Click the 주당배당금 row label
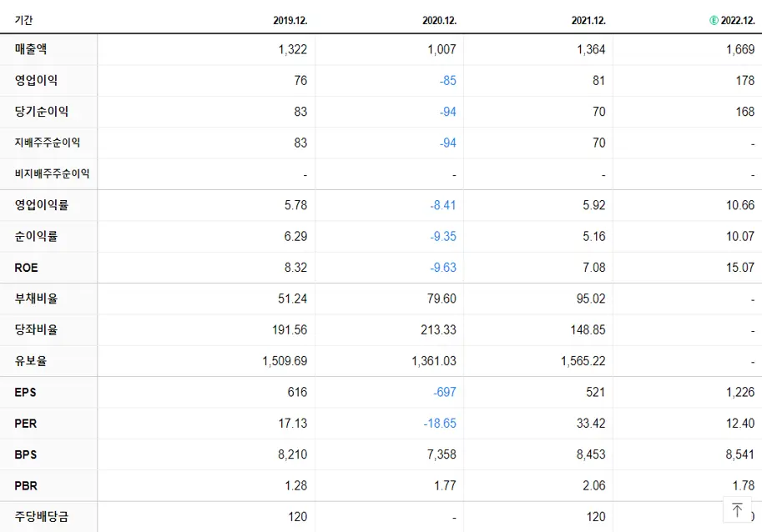The image size is (762, 532). click(41, 516)
